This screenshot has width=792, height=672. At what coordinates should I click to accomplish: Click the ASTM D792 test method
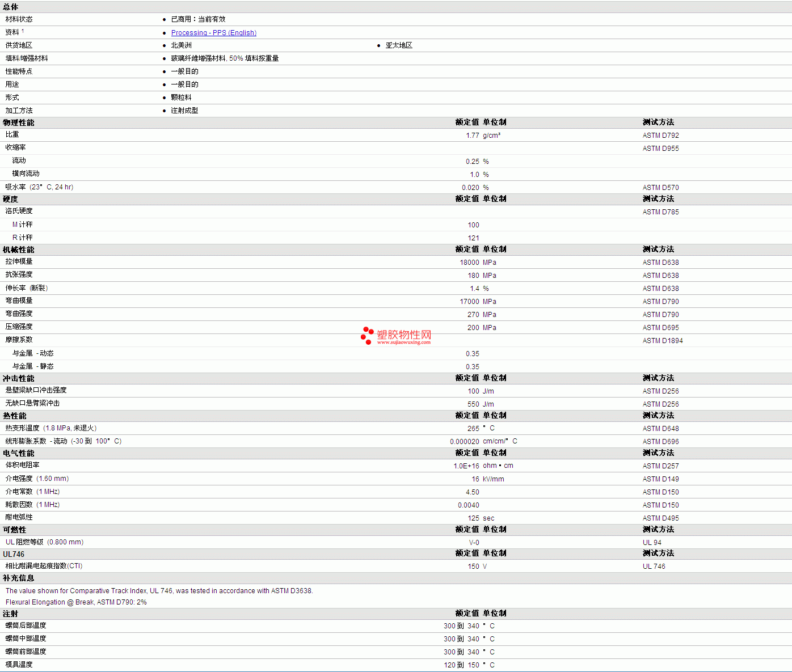(660, 136)
